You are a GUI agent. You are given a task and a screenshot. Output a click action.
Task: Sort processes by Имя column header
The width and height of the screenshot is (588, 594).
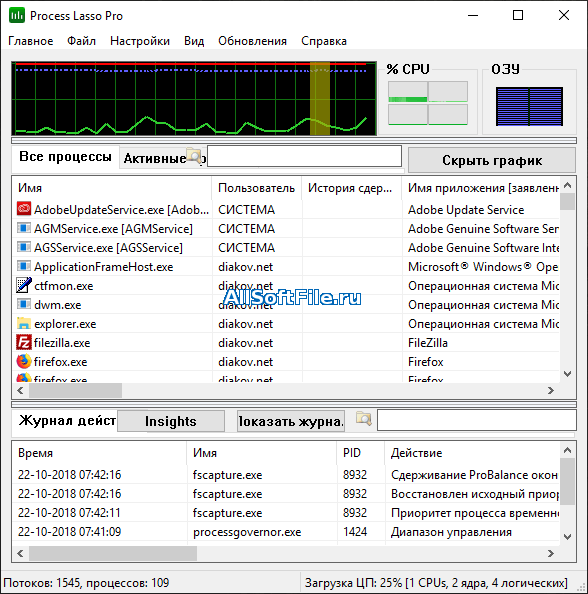112,188
